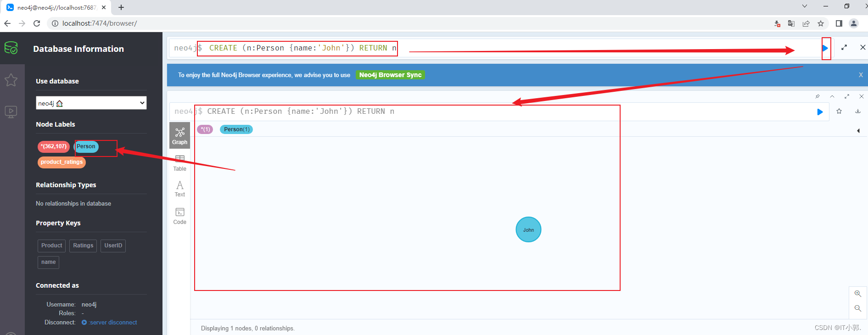Bookmark this page with the star icon
The width and height of the screenshot is (868, 335).
[x=821, y=23]
